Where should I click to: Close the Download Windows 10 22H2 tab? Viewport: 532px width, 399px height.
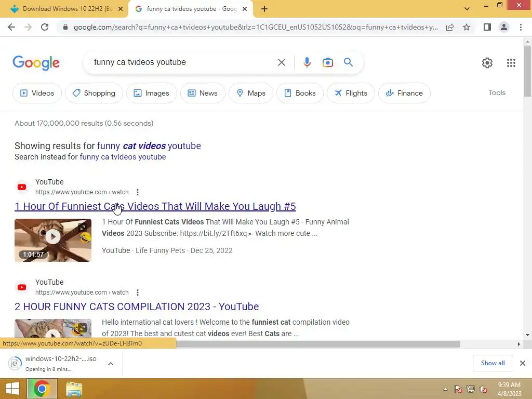pyautogui.click(x=121, y=9)
